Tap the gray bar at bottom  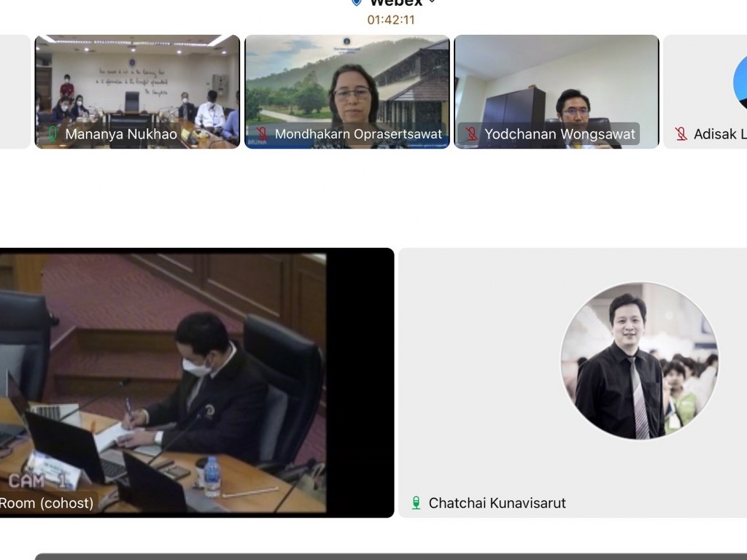(391, 556)
